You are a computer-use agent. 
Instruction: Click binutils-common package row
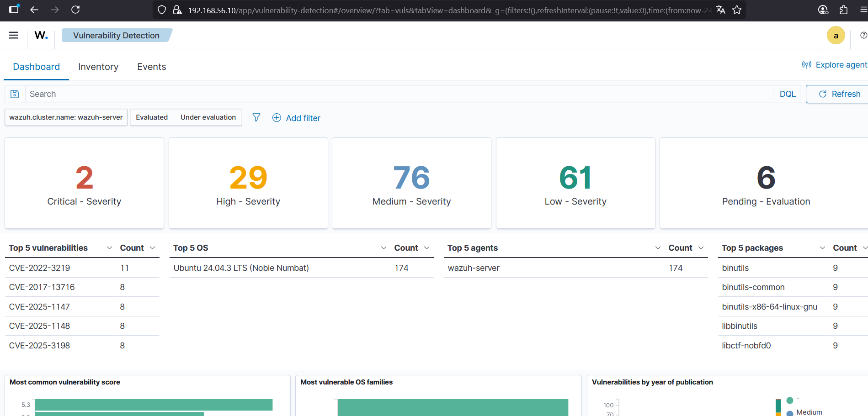(x=793, y=287)
